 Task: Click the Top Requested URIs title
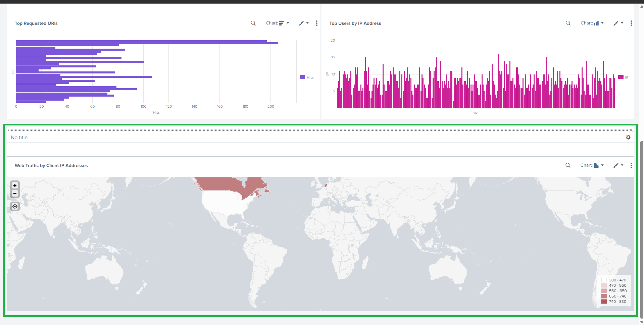click(x=36, y=23)
